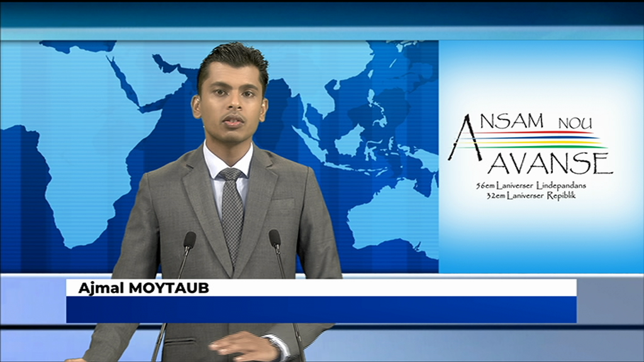The image size is (644, 362).
Task: Click the text "32em Laniverser Repiblik"
Action: (531, 196)
